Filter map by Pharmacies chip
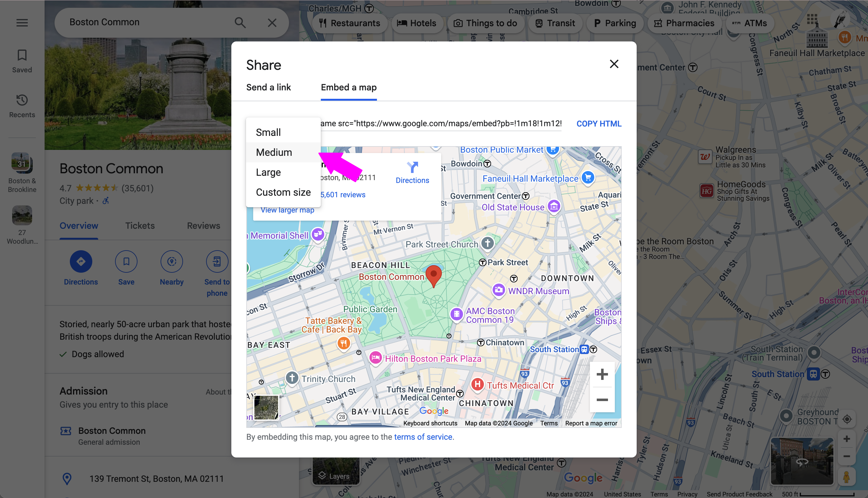The width and height of the screenshot is (868, 498). pos(684,23)
